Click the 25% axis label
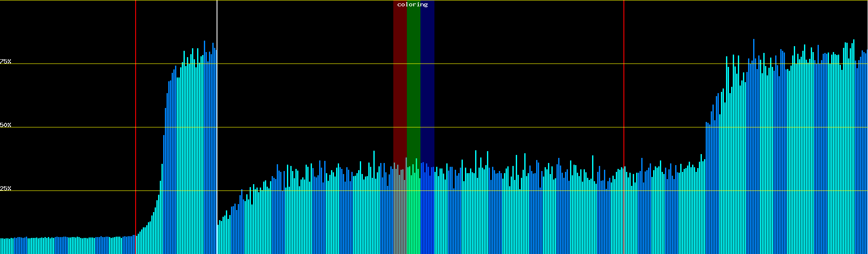Image resolution: width=868 pixels, height=254 pixels. pos(6,188)
